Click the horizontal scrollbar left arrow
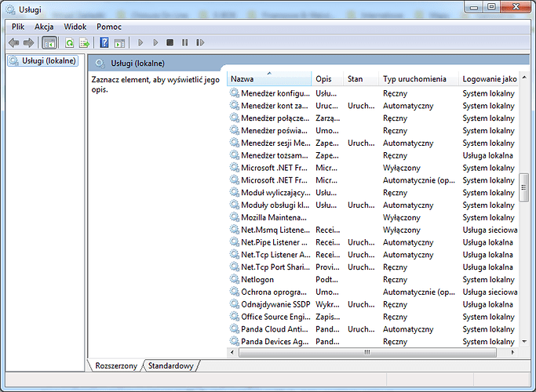The height and width of the screenshot is (392, 536). point(232,352)
